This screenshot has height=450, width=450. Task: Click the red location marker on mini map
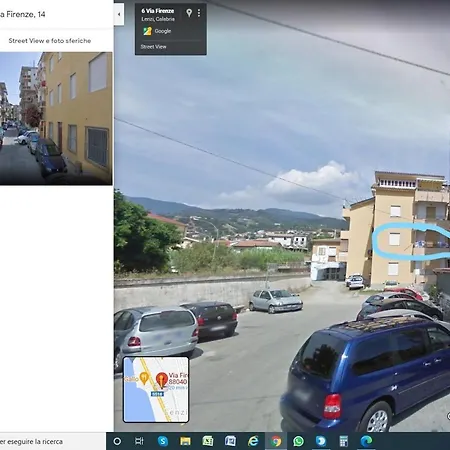[x=162, y=380]
